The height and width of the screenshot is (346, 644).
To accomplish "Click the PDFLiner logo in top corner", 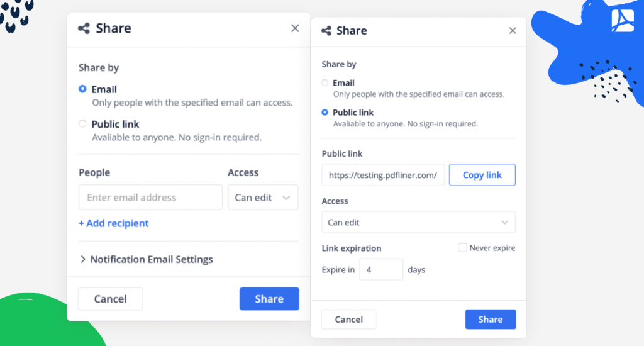I will click(622, 20).
